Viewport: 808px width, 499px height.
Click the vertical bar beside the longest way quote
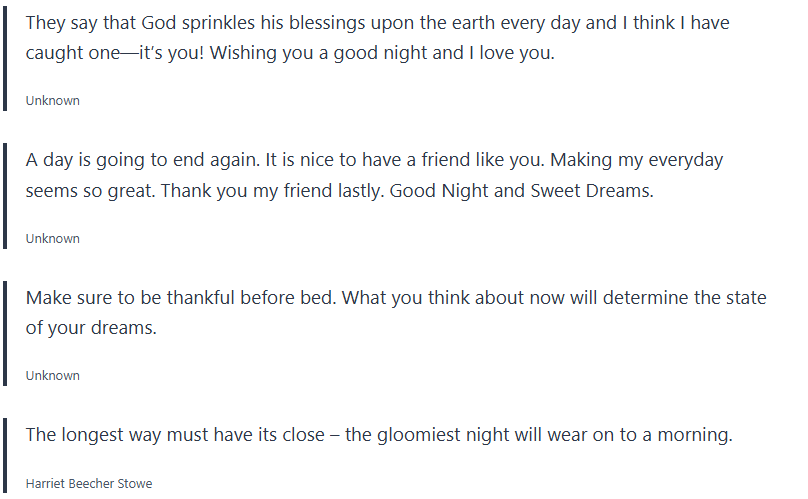(x=5, y=457)
